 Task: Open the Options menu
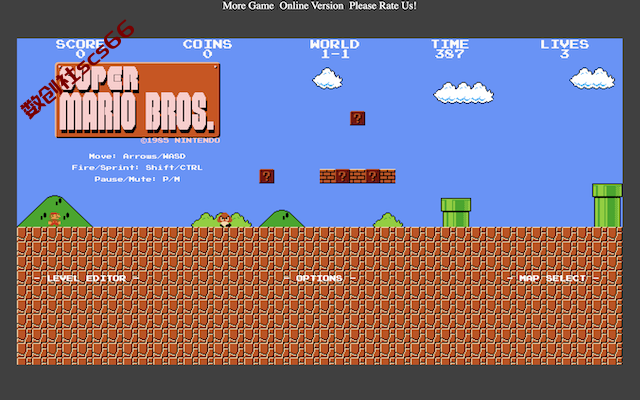pos(320,278)
